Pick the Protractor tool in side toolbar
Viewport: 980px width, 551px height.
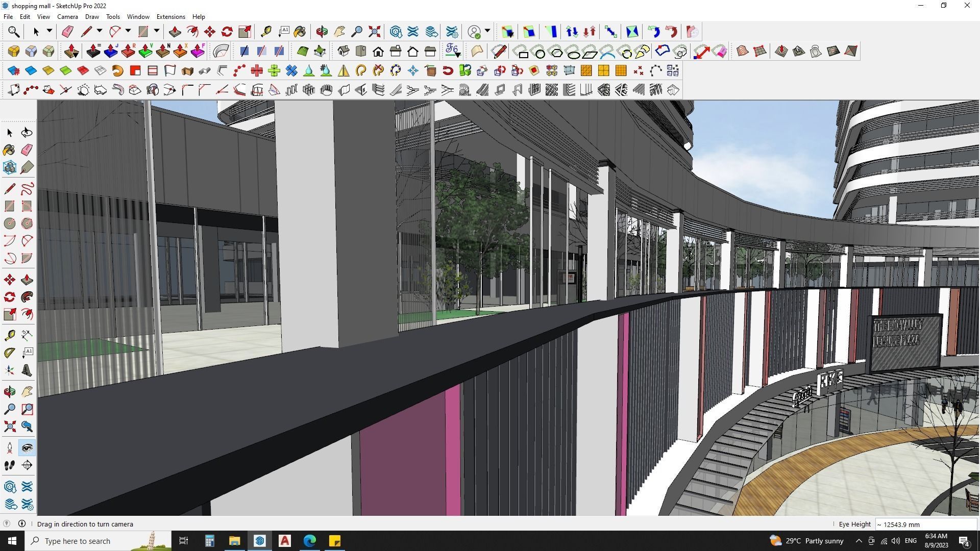tap(9, 353)
